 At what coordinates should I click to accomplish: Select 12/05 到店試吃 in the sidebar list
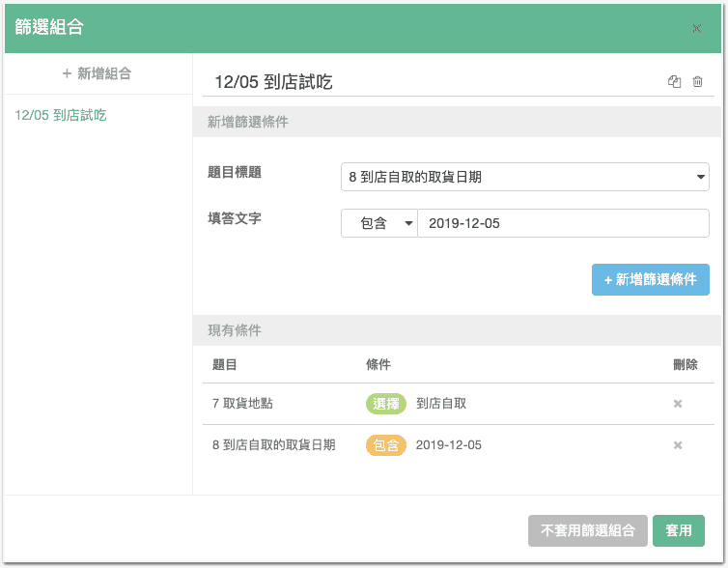61,115
